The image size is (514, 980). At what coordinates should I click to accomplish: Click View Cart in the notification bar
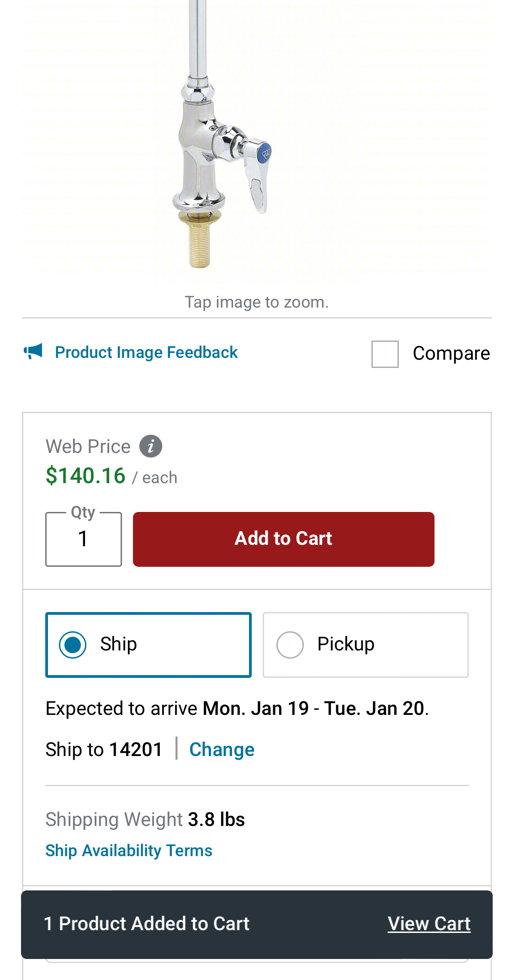point(429,924)
